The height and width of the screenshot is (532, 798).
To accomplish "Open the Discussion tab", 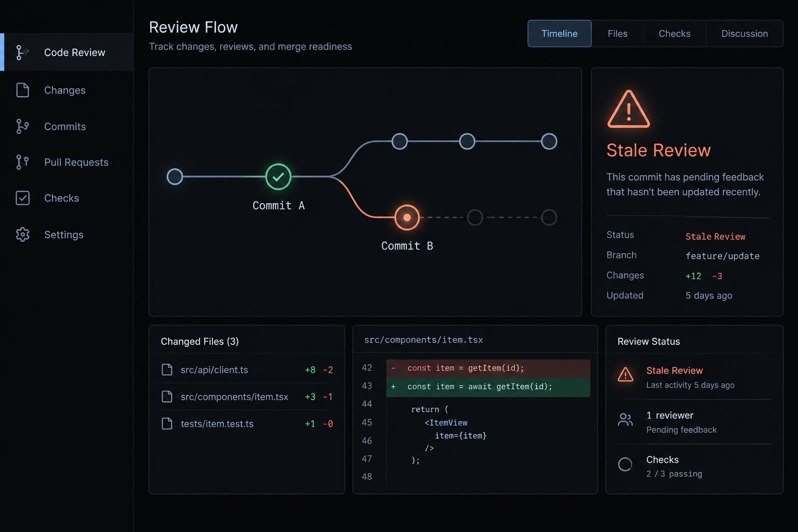I will pyautogui.click(x=744, y=34).
